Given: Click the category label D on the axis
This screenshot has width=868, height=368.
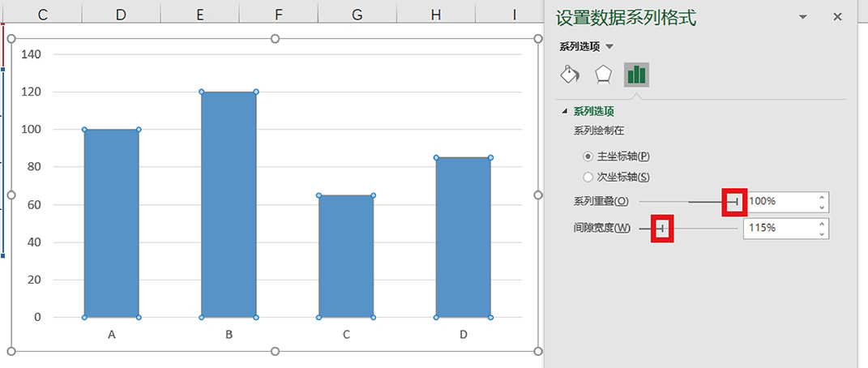Looking at the screenshot, I should (464, 335).
